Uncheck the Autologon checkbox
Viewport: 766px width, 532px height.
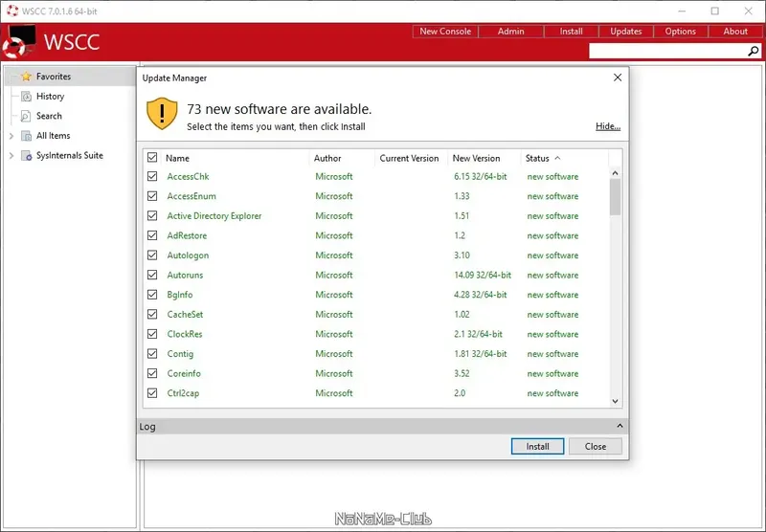click(x=152, y=255)
